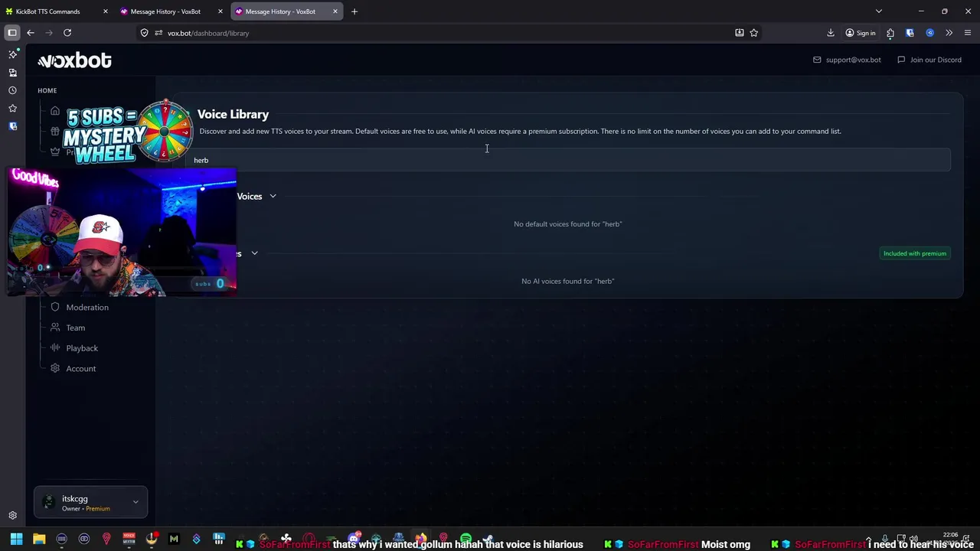Click the browser Sign in button
Image resolution: width=980 pixels, height=551 pixels.
861,33
